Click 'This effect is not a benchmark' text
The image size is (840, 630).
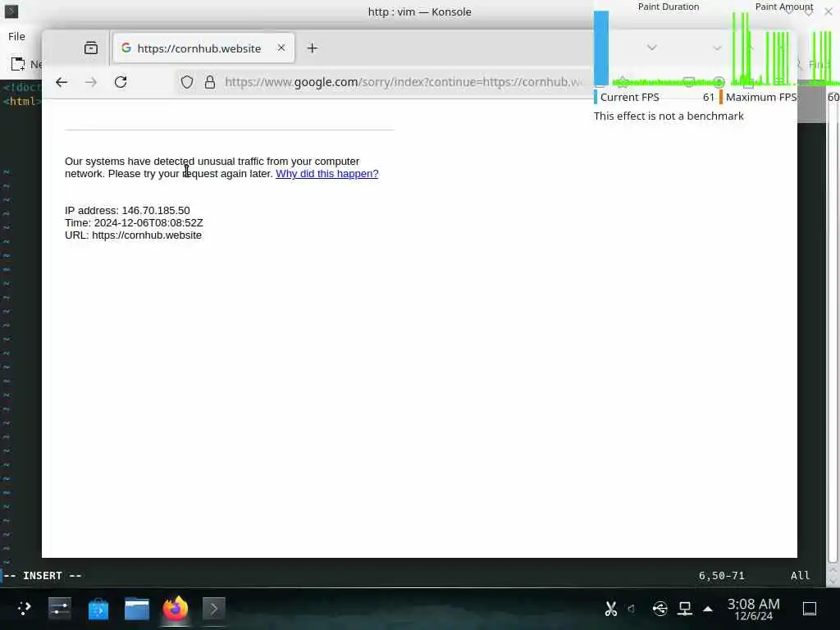click(x=669, y=116)
